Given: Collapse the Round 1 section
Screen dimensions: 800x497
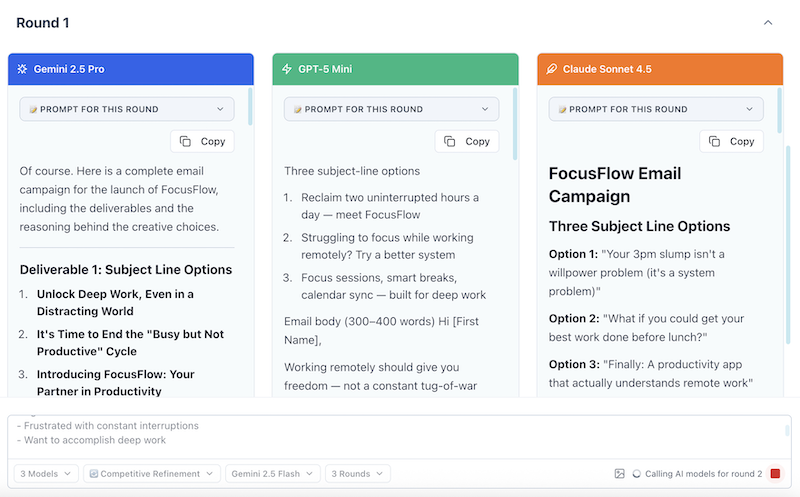Looking at the screenshot, I should [768, 22].
